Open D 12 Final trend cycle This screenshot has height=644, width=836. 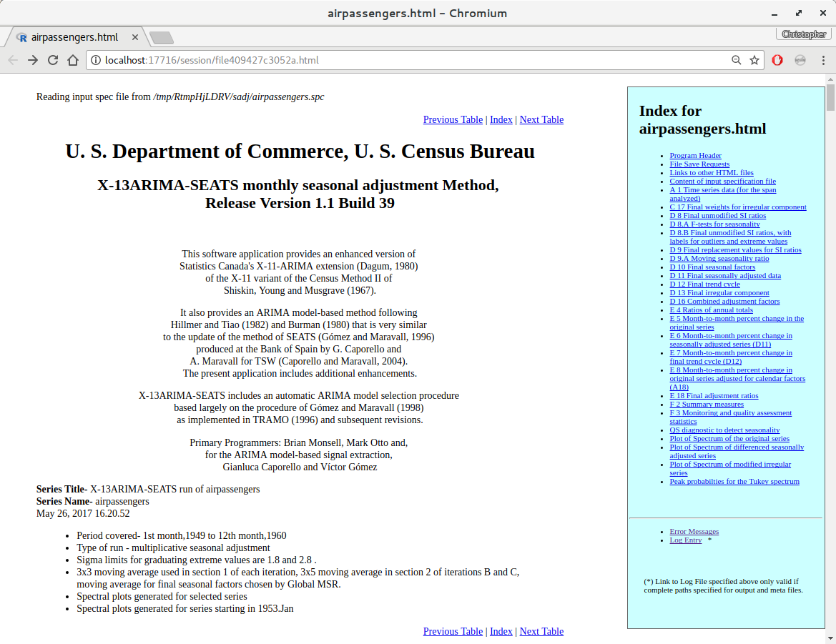(x=705, y=284)
